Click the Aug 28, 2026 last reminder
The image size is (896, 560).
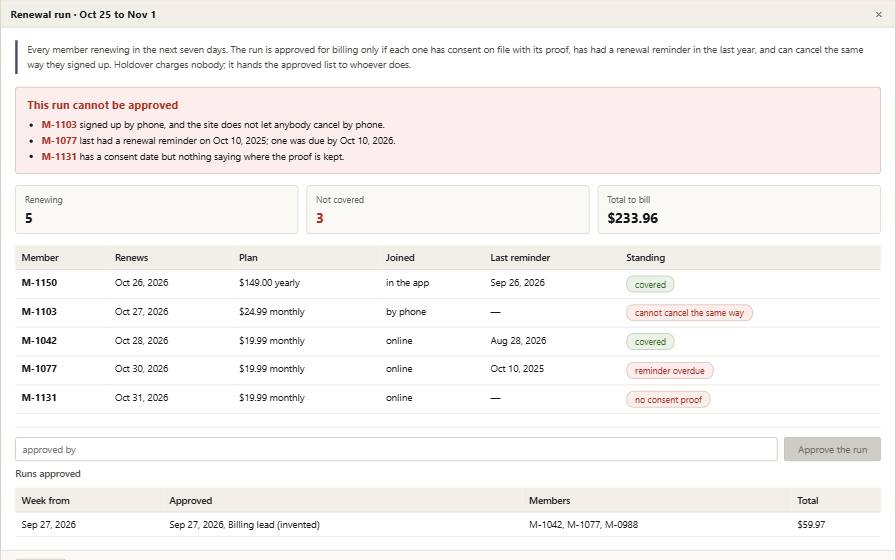click(518, 341)
